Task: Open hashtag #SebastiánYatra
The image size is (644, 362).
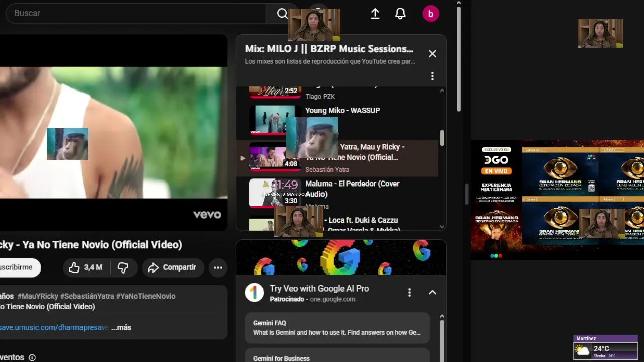Action: click(88, 296)
